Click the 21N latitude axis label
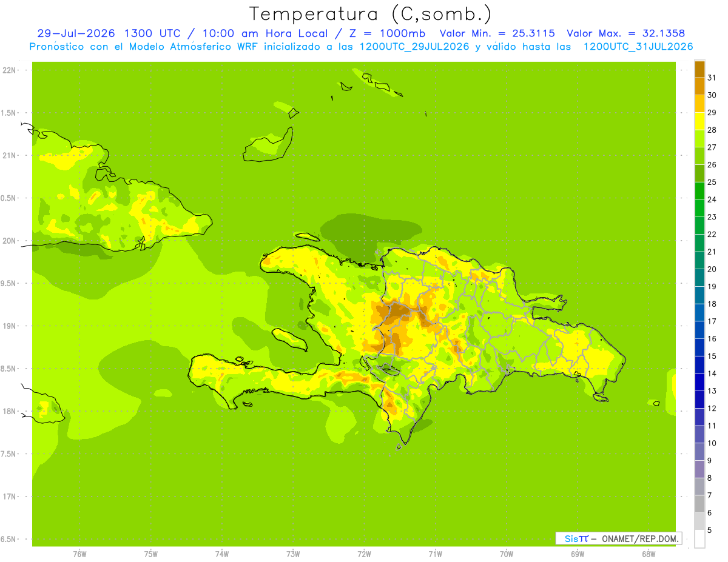 coord(10,155)
